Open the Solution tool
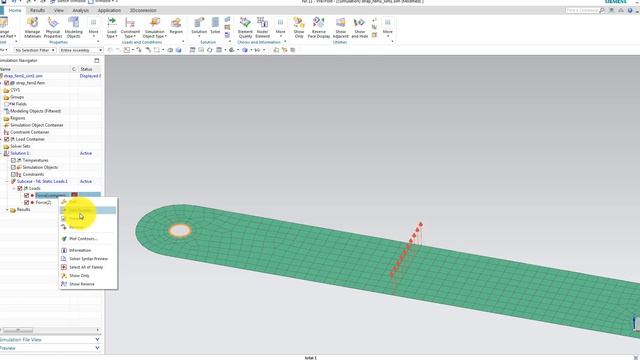The height and width of the screenshot is (360, 640). click(199, 26)
